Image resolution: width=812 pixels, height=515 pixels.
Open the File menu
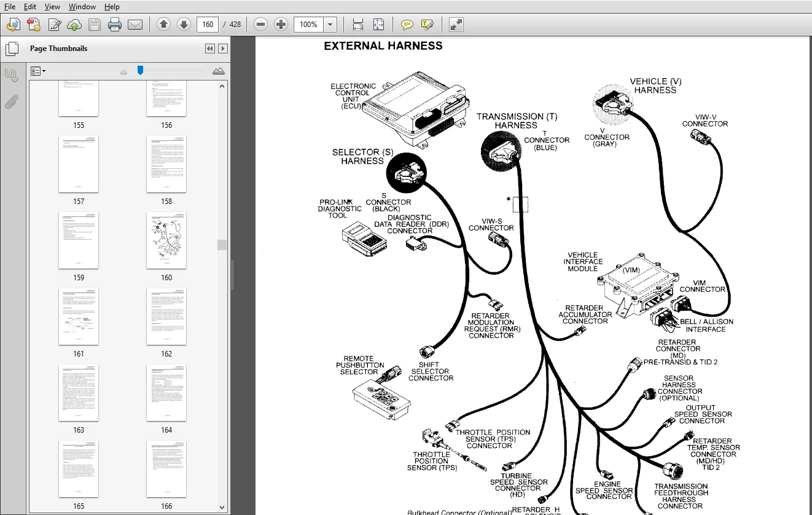pos(10,7)
